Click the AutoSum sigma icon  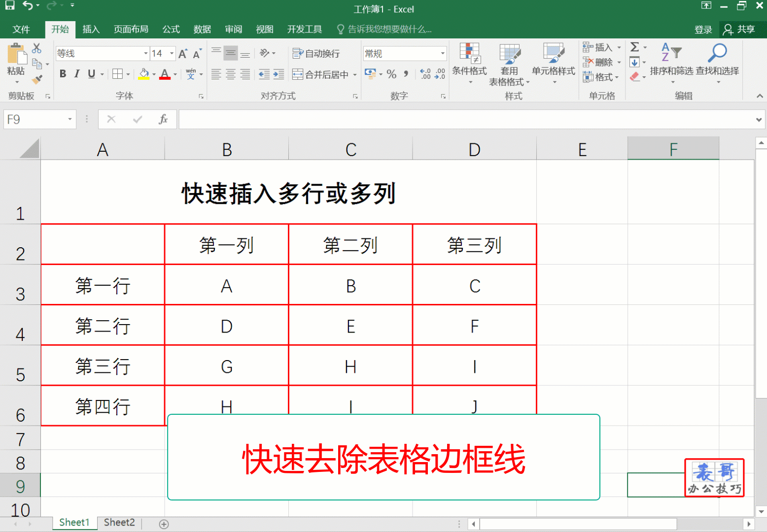pos(635,47)
